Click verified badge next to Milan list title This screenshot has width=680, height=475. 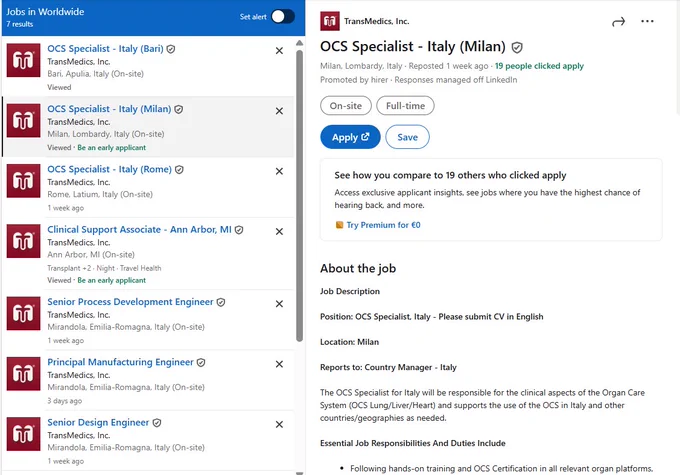click(x=179, y=109)
